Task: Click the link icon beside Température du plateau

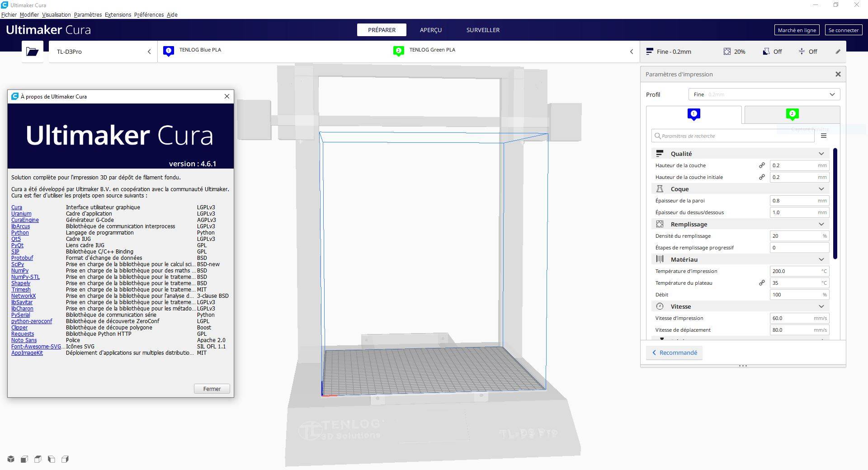Action: tap(762, 283)
